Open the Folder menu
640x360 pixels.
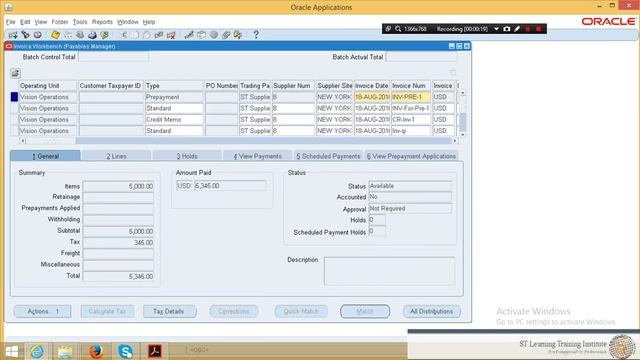click(x=60, y=22)
